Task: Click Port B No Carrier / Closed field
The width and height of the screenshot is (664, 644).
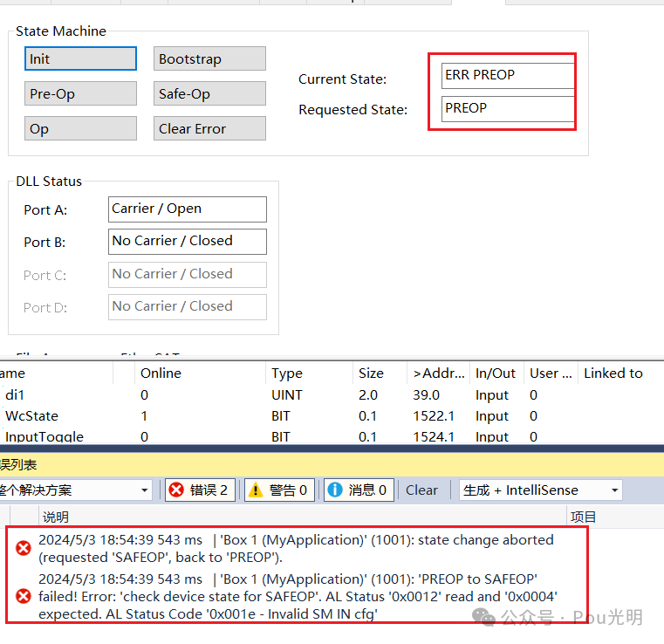Action: tap(188, 242)
